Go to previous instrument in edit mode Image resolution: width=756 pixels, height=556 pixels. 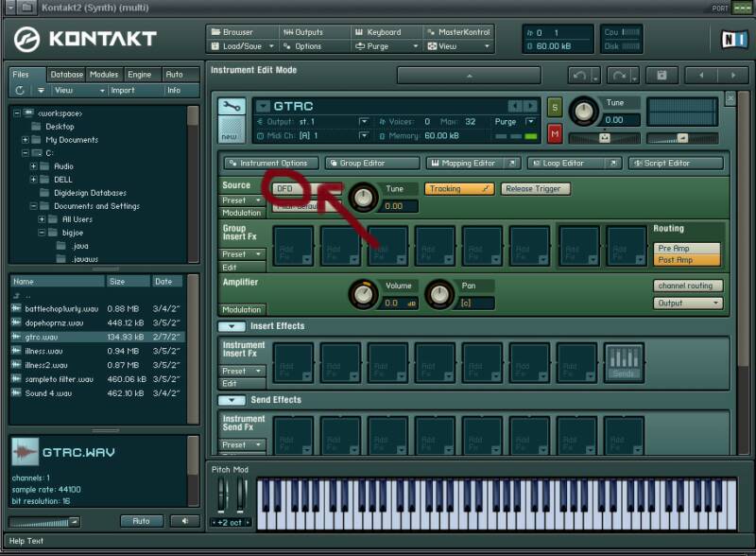tap(701, 76)
